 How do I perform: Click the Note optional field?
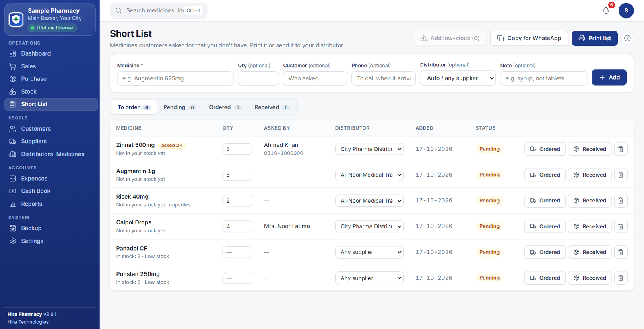tap(544, 78)
